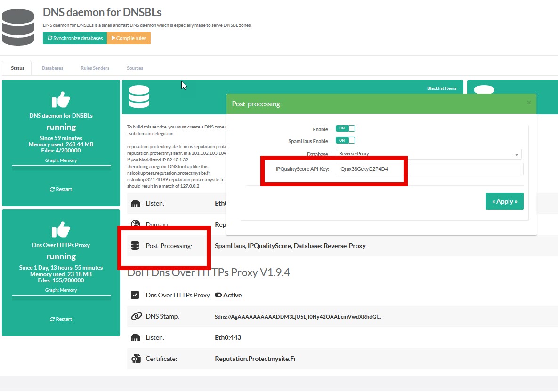Open the Database Reverse-Proxy dropdown
Viewport: 558px width, 392px height.
pos(429,154)
